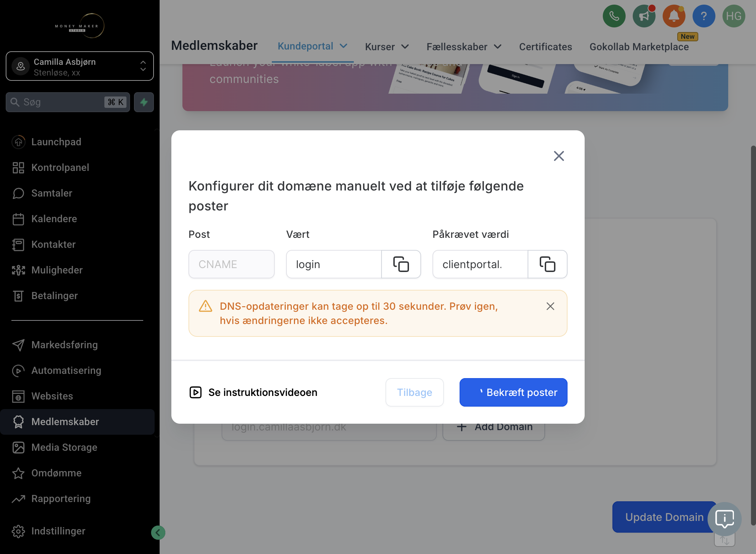The width and height of the screenshot is (756, 554).
Task: Copy the Påkrævet værdi 'clientportal.'
Action: (x=547, y=264)
